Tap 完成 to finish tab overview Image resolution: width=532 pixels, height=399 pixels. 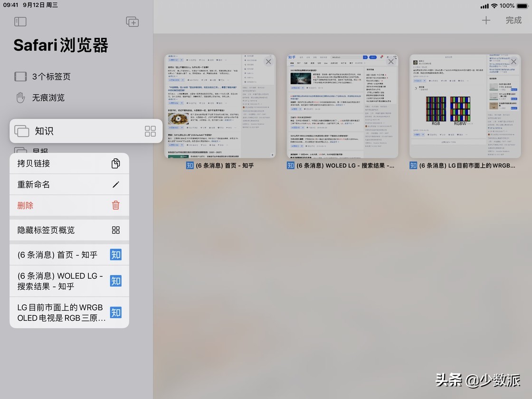point(513,20)
